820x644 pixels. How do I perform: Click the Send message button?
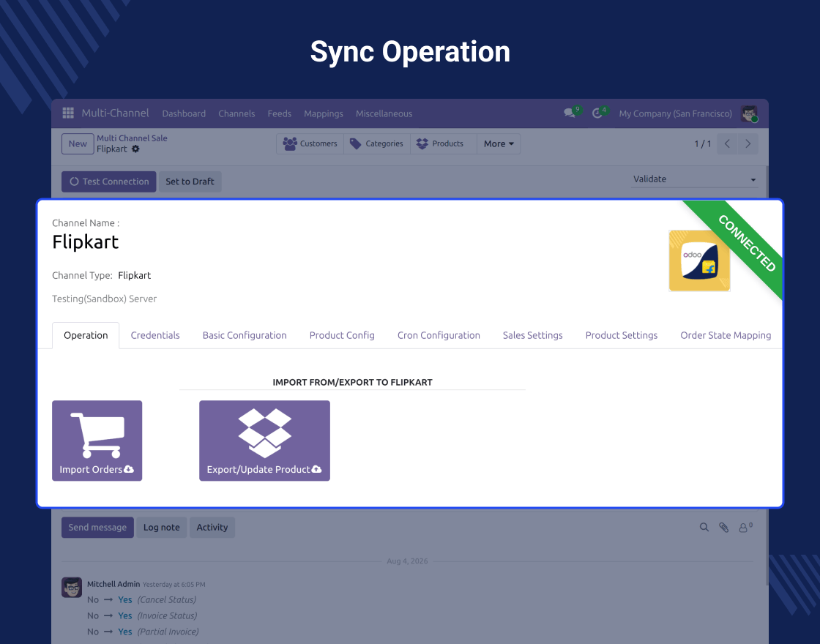pyautogui.click(x=97, y=528)
